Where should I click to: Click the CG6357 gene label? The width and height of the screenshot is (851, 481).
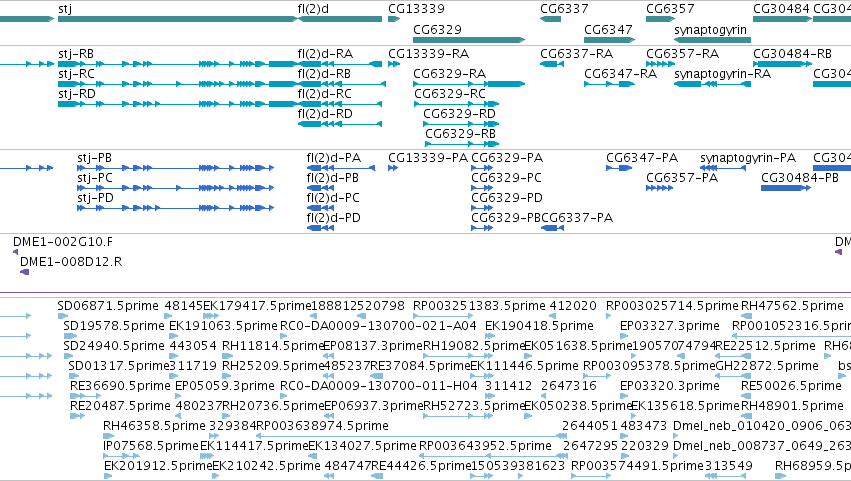pos(670,9)
